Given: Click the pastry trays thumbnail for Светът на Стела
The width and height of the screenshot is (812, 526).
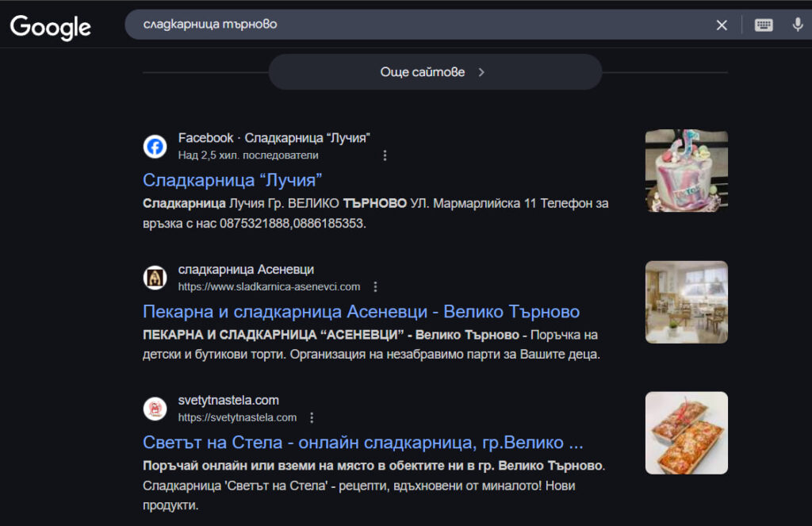Looking at the screenshot, I should (686, 433).
